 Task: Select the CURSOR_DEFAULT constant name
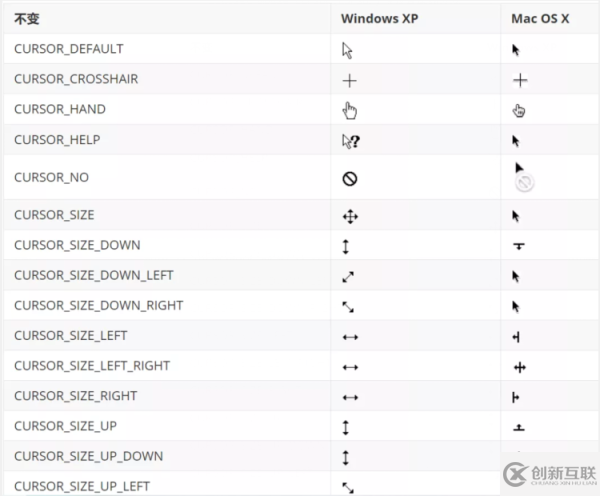click(69, 49)
